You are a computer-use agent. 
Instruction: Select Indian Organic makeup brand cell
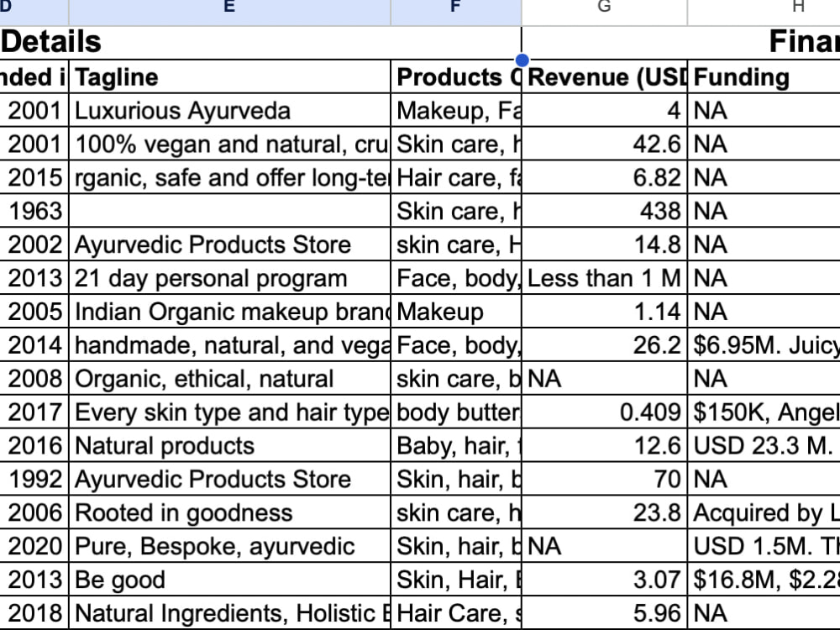pyautogui.click(x=230, y=312)
